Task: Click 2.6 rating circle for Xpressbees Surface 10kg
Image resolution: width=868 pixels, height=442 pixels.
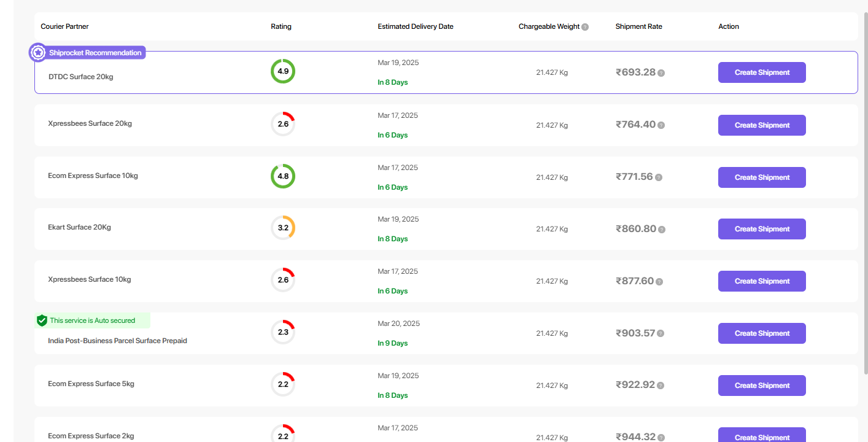Action: pyautogui.click(x=283, y=280)
